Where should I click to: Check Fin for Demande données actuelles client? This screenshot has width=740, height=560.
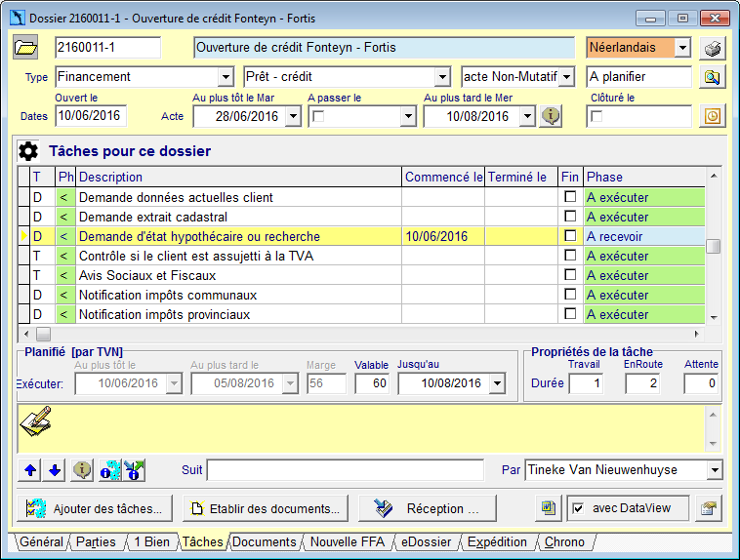point(570,197)
